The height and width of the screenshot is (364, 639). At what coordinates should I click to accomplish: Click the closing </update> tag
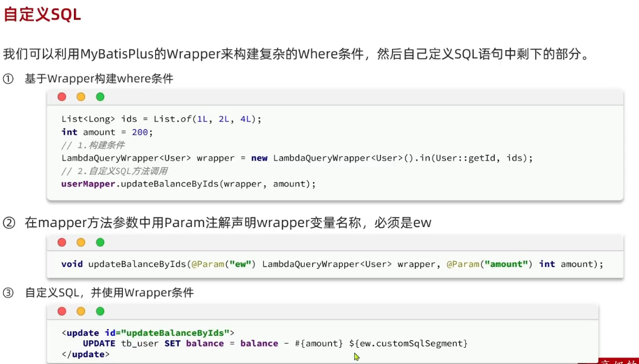(85, 354)
